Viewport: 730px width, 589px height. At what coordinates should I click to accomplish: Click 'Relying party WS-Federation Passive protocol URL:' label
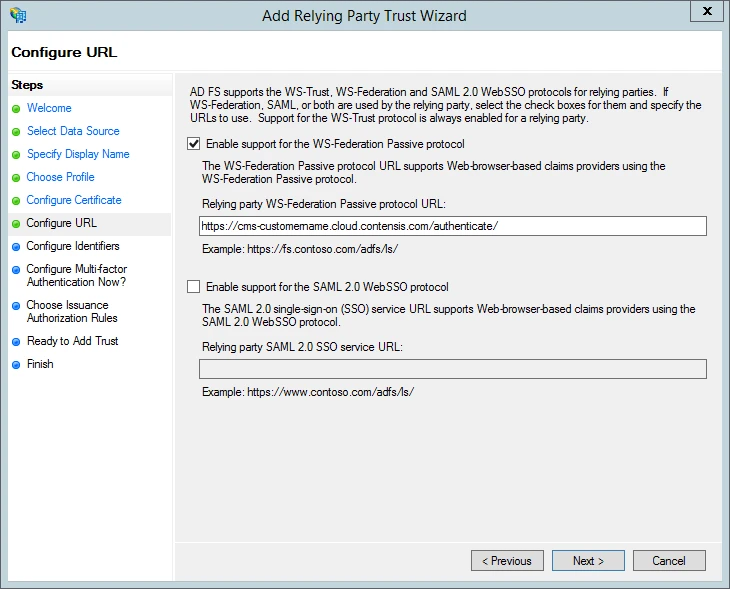point(324,204)
